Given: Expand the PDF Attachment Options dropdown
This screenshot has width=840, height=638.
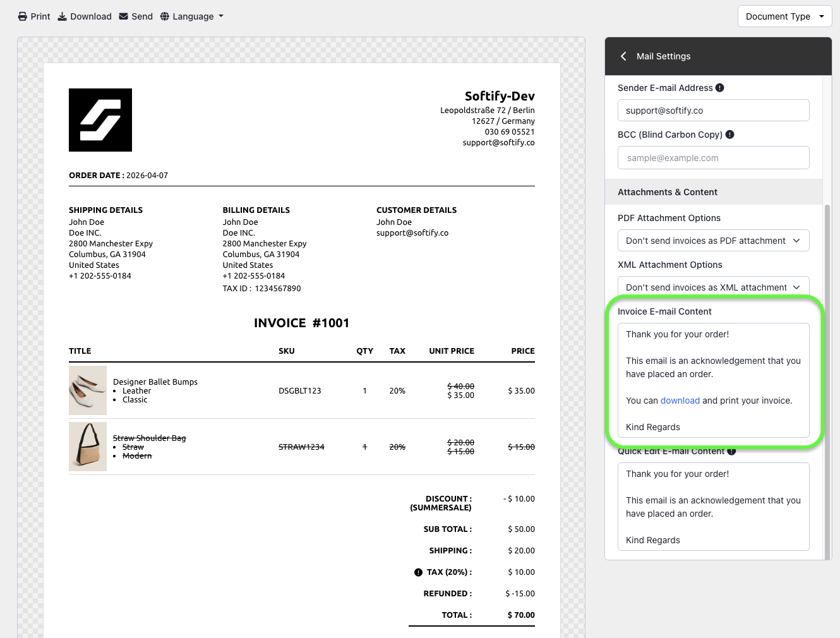Looking at the screenshot, I should 713,241.
